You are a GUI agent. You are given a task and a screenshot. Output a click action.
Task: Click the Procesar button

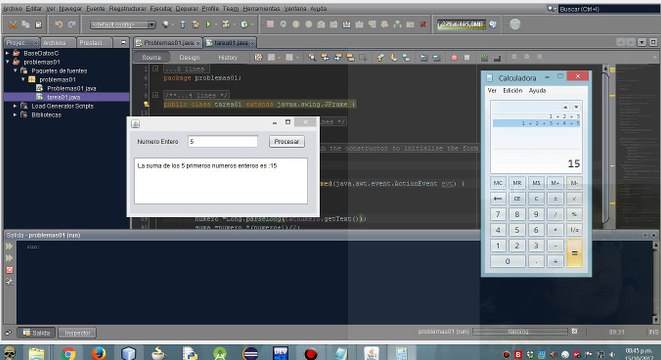click(x=287, y=142)
